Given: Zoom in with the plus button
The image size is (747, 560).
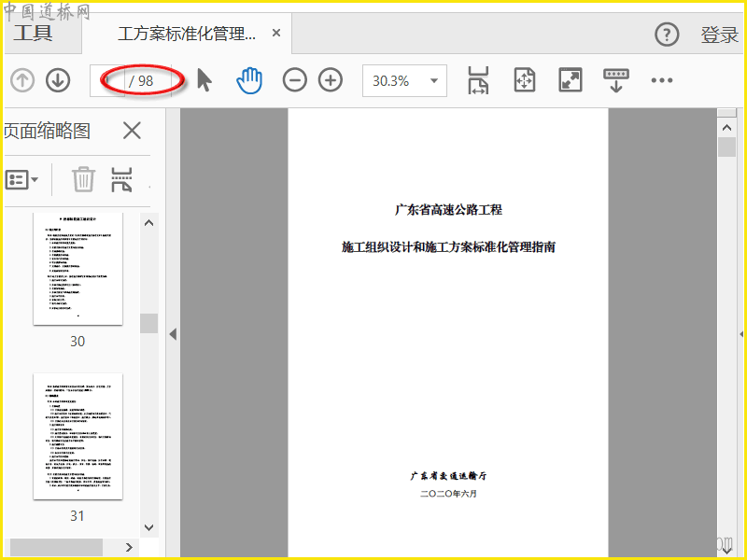Looking at the screenshot, I should [331, 80].
